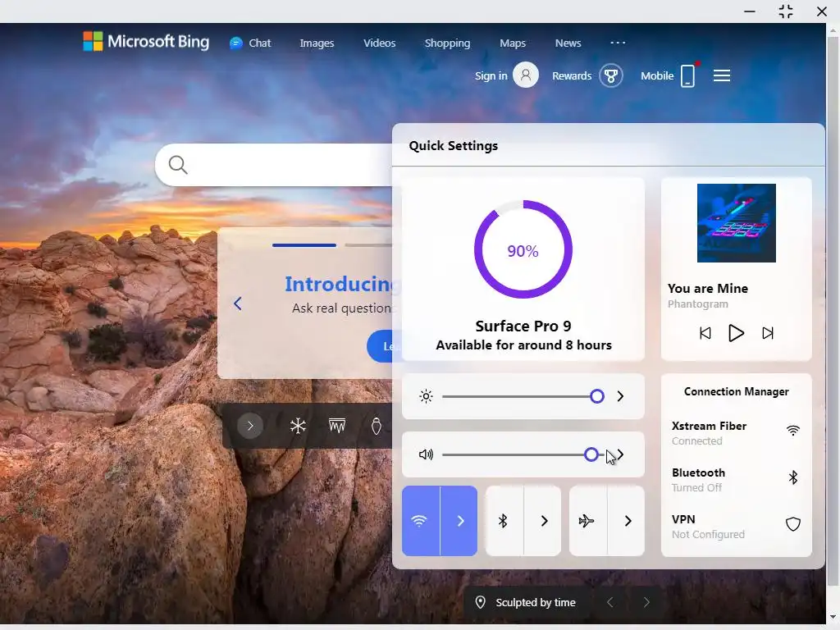
Task: Open Bing Chat from the nav bar
Action: [x=250, y=43]
